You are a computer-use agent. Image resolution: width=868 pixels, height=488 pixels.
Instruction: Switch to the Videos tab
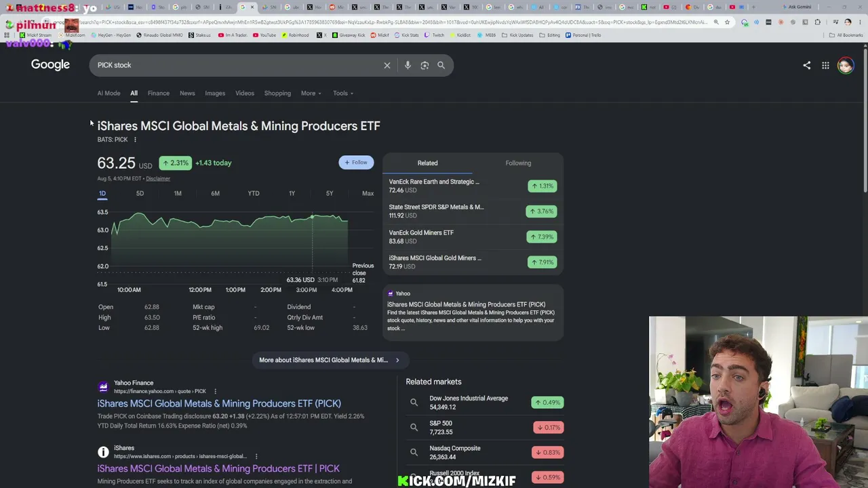(x=245, y=94)
